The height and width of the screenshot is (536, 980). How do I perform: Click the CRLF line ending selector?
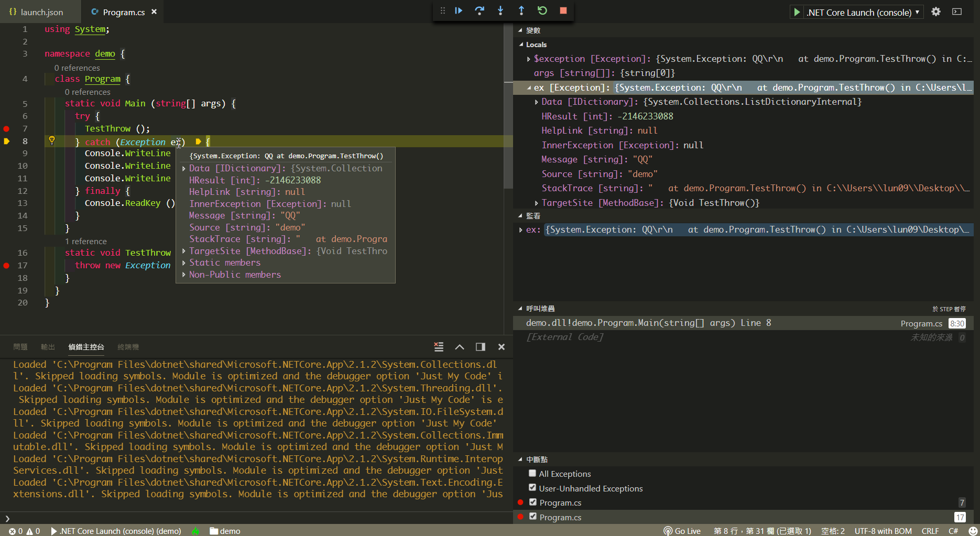(930, 531)
